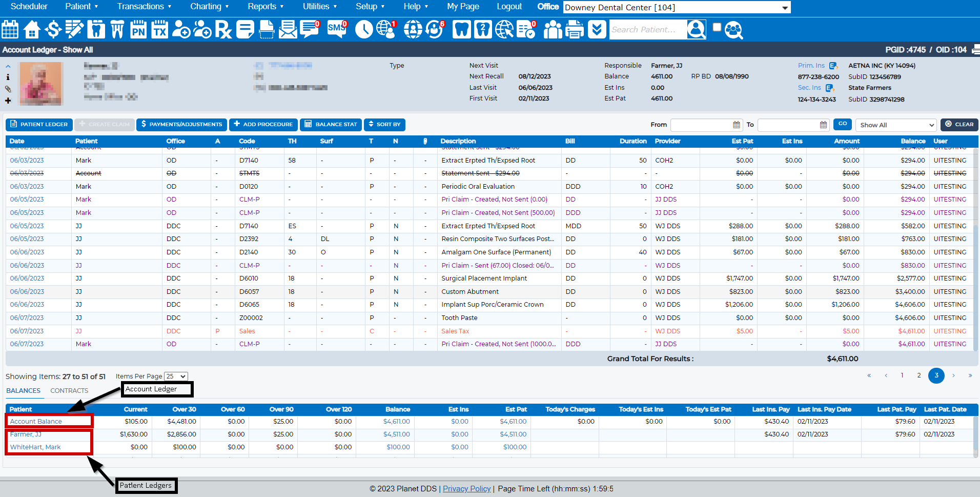980x497 pixels.
Task: Open the Scheduler calendar icon
Action: (x=10, y=29)
